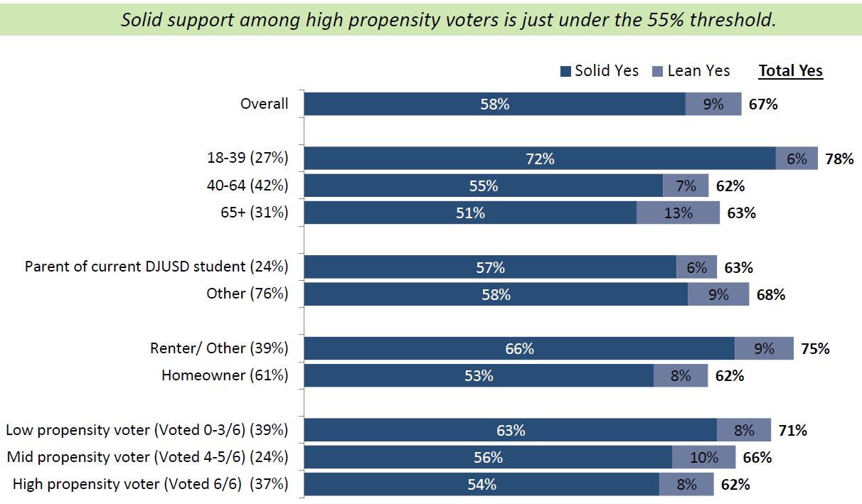Click the 62% total for high propensity voters

tap(735, 484)
